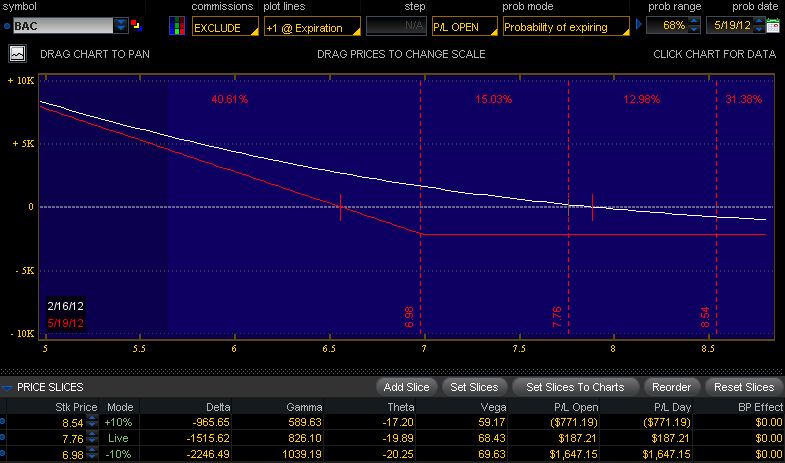Click the + 10K y-axis label
785x463 pixels.
[21, 81]
